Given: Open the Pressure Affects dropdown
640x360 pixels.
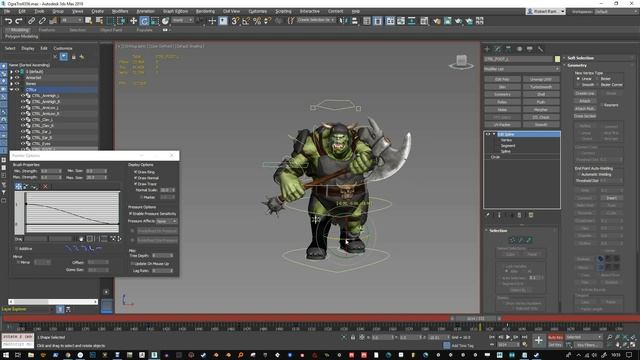Looking at the screenshot, I should [x=167, y=221].
